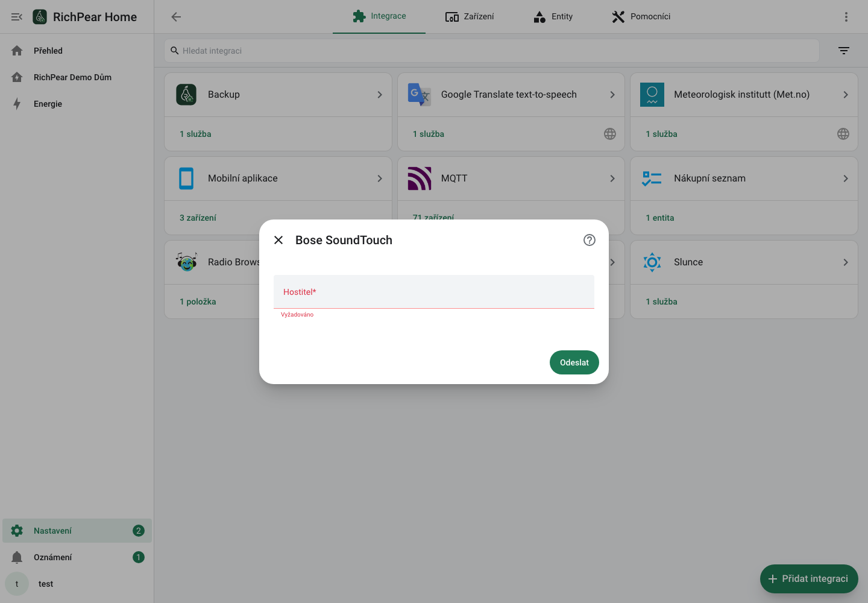Click the RichPear Home logo icon

[40, 17]
